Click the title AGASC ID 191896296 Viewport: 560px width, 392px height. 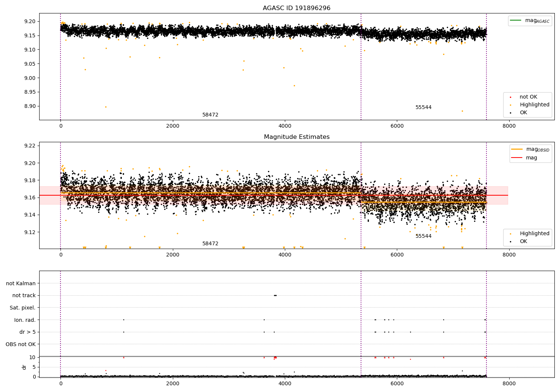[x=296, y=8]
